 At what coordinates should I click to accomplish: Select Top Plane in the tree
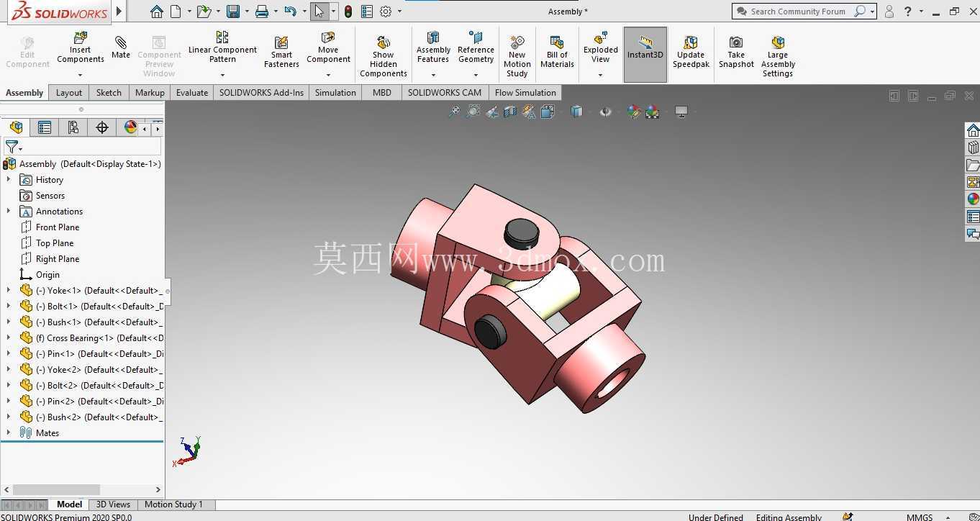tap(55, 243)
